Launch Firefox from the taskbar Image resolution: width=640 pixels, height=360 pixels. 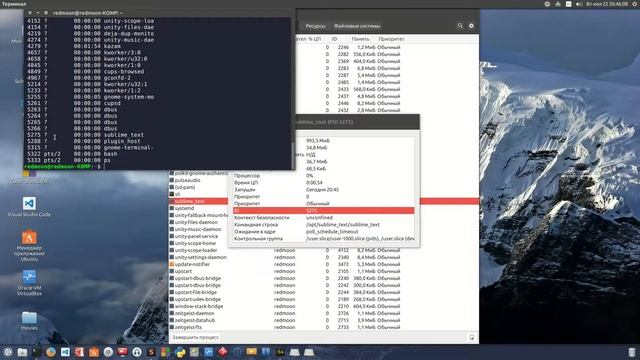click(x=51, y=352)
